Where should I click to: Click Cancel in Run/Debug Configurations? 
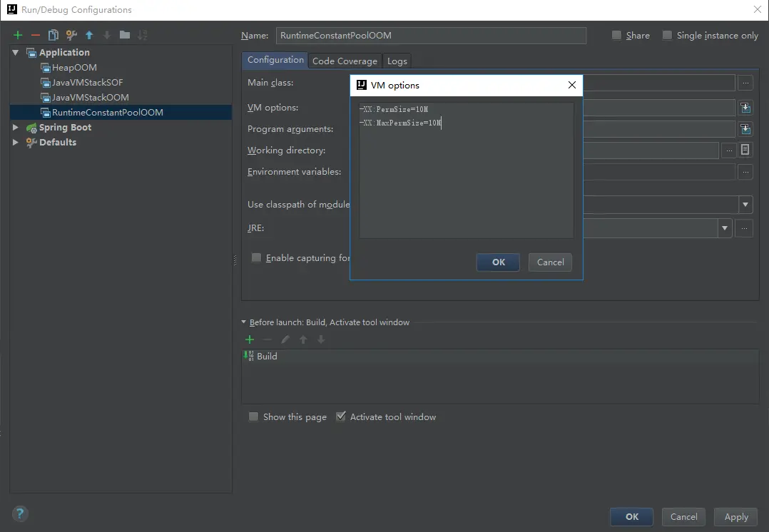[683, 517]
